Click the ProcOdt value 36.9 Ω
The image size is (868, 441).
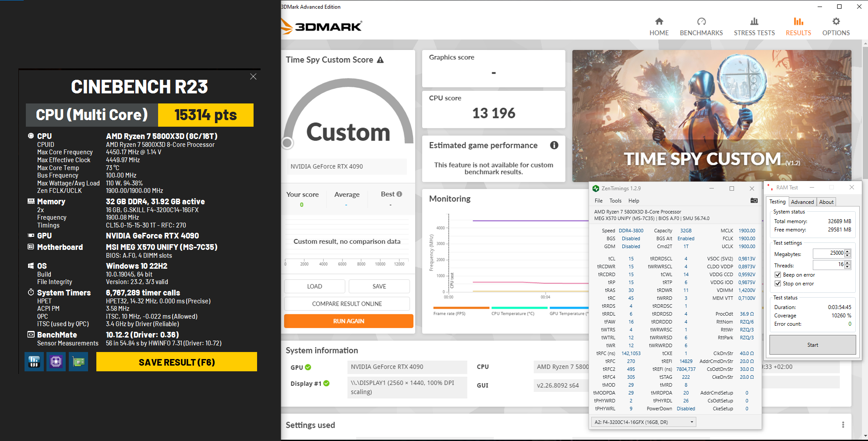click(747, 314)
